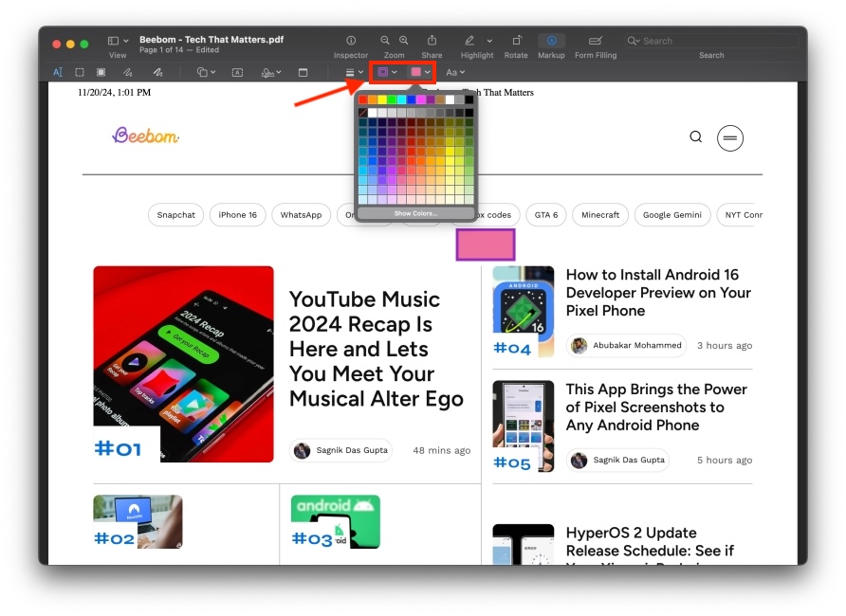
Task: Click the Show Colors… button
Action: click(x=415, y=213)
